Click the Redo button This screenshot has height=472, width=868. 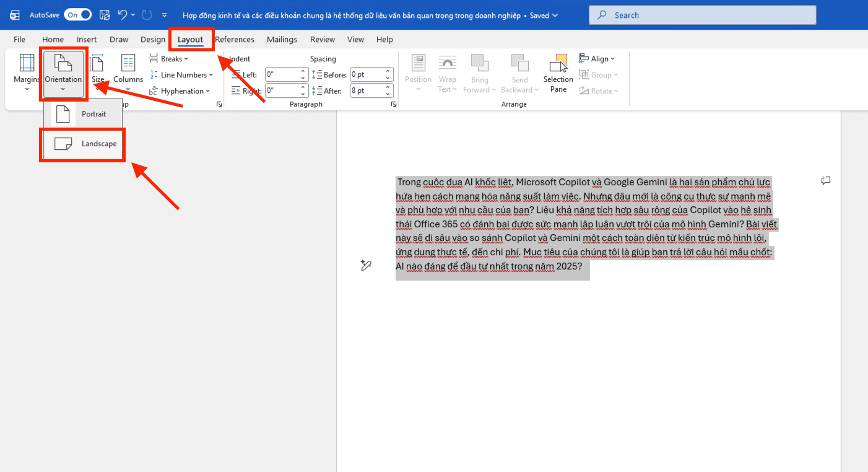pyautogui.click(x=147, y=14)
